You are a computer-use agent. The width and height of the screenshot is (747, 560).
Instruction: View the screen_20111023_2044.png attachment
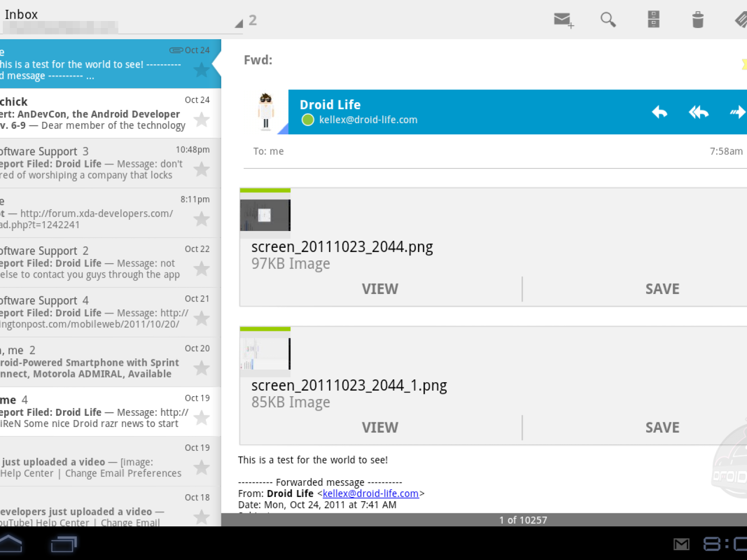click(380, 289)
